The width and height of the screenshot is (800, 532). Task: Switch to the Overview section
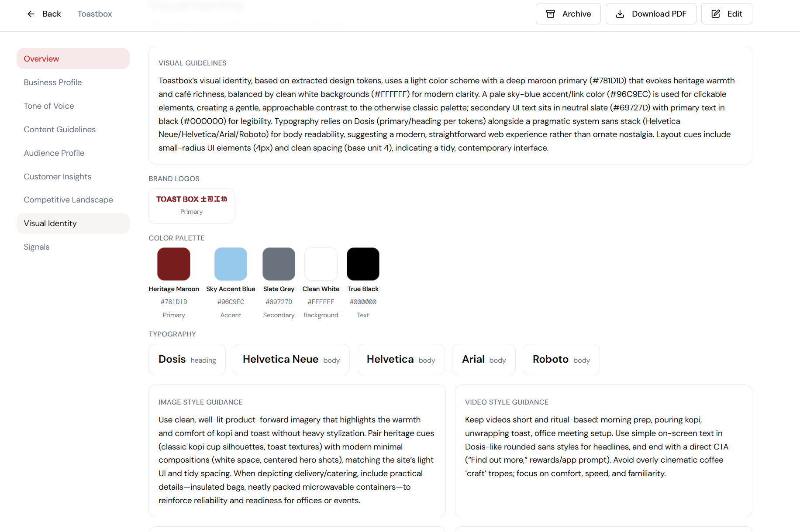point(41,58)
